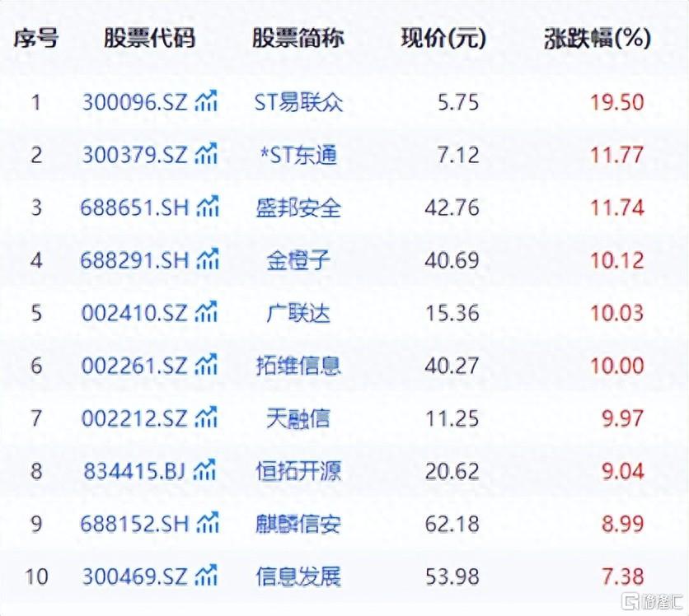Open stock code 002261.SZ
This screenshot has width=689, height=616.
tap(134, 366)
